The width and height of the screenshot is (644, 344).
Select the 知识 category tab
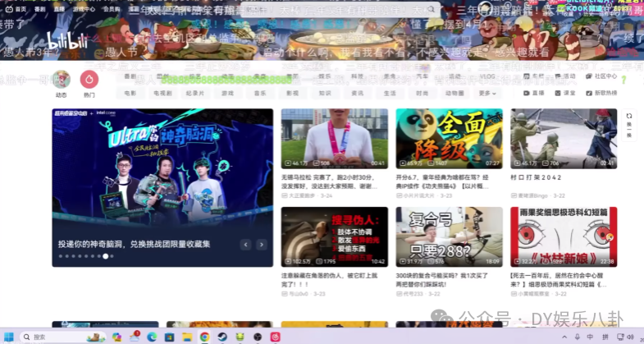(325, 94)
